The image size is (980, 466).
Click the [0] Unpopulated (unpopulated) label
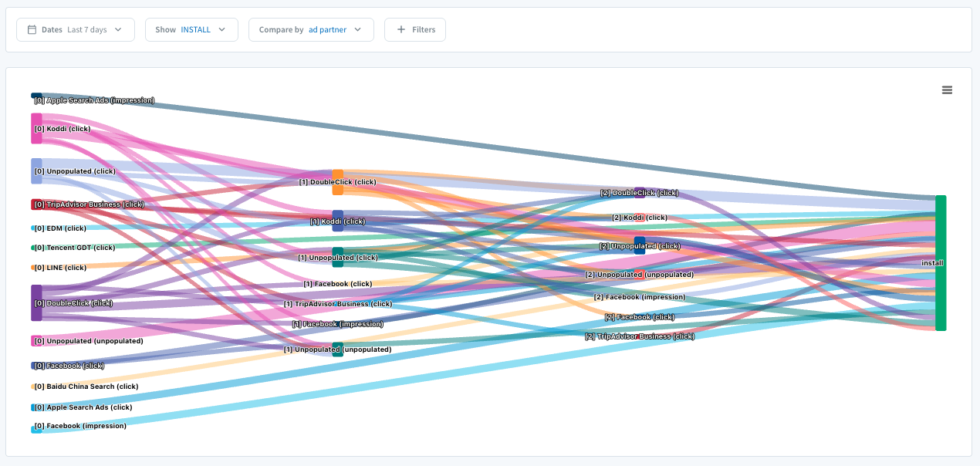click(x=89, y=341)
